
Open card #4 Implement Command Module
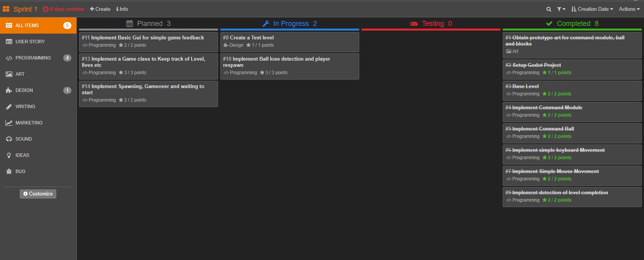[572, 112]
